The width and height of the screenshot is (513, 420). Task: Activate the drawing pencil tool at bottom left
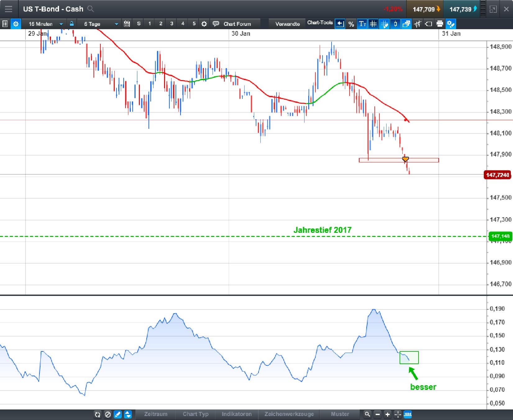click(118, 414)
